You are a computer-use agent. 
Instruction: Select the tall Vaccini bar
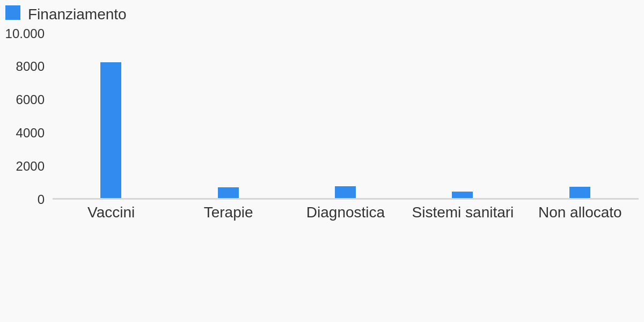point(111,130)
